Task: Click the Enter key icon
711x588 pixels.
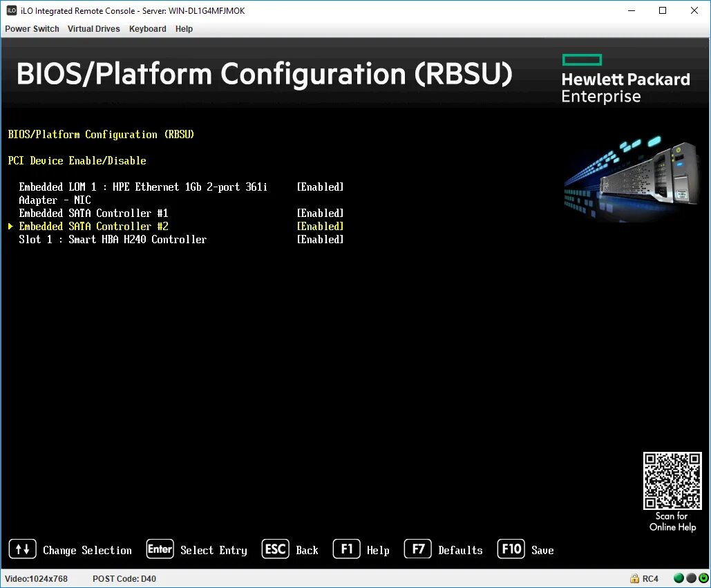Action: (160, 549)
